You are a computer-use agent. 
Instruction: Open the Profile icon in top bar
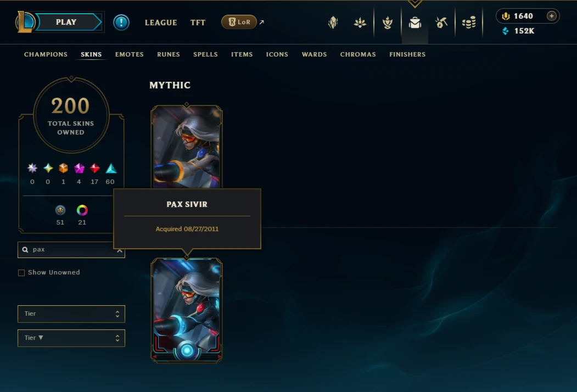[x=333, y=23]
